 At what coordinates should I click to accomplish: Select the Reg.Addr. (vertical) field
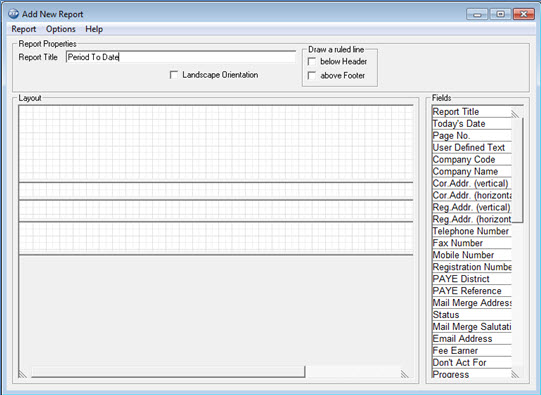tap(472, 207)
